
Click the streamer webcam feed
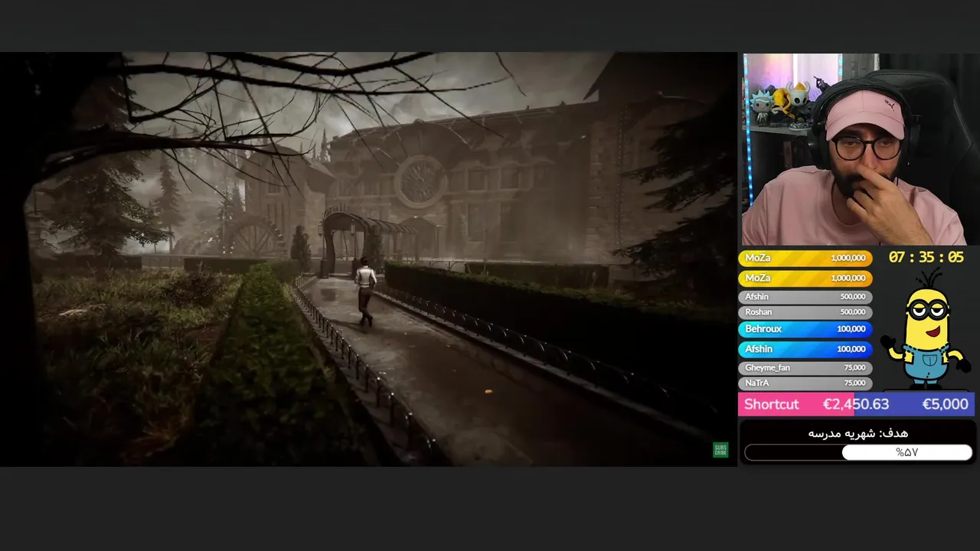[858, 149]
